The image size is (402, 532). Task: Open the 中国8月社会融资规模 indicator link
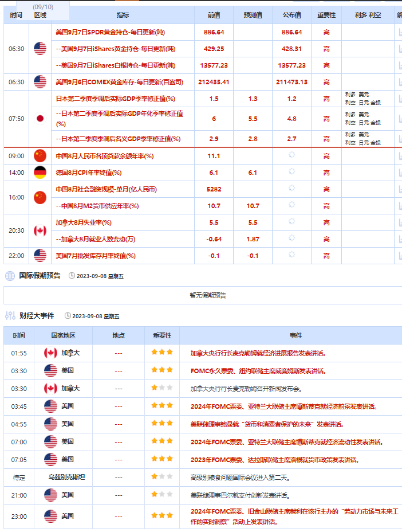click(x=107, y=189)
